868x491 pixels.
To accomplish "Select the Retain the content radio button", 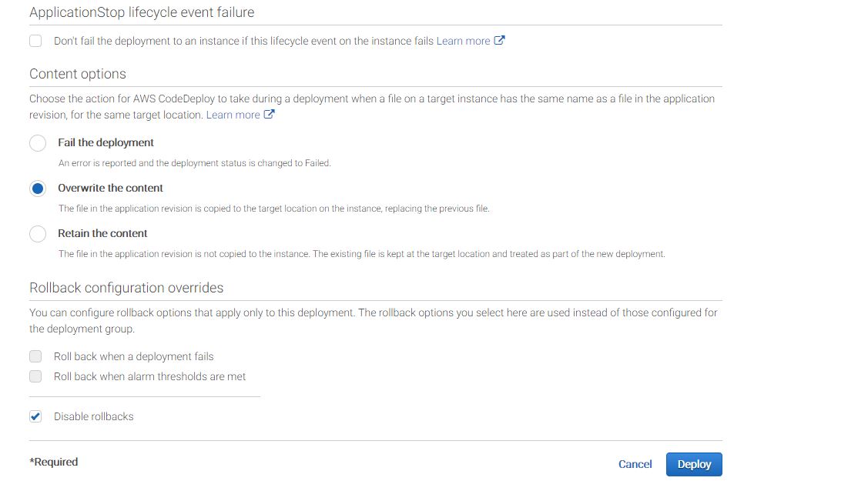I will [x=38, y=234].
